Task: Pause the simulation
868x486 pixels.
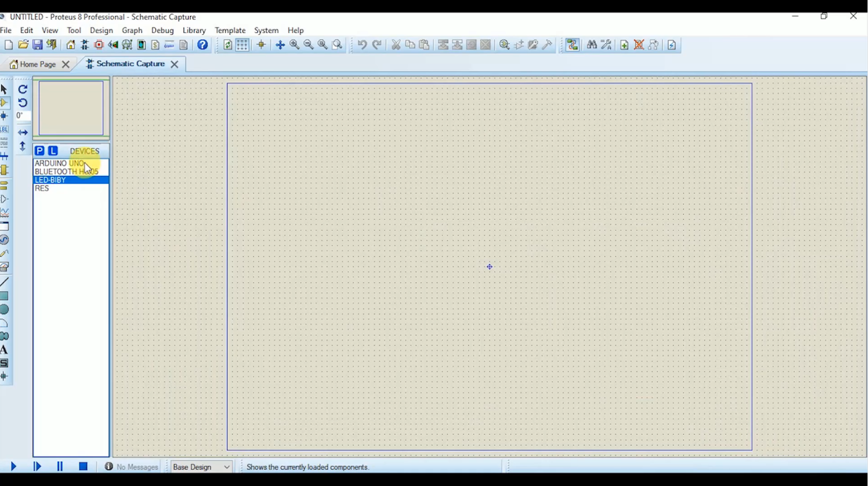Action: tap(60, 467)
